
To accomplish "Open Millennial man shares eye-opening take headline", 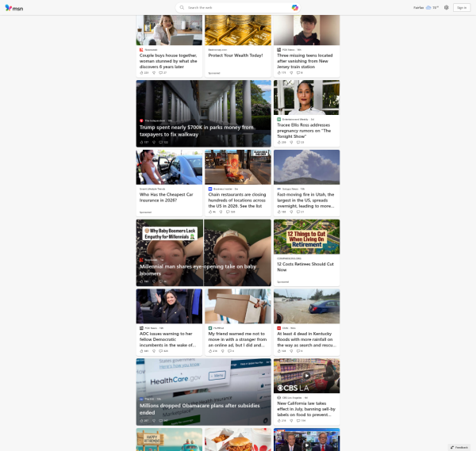I will tap(198, 270).
